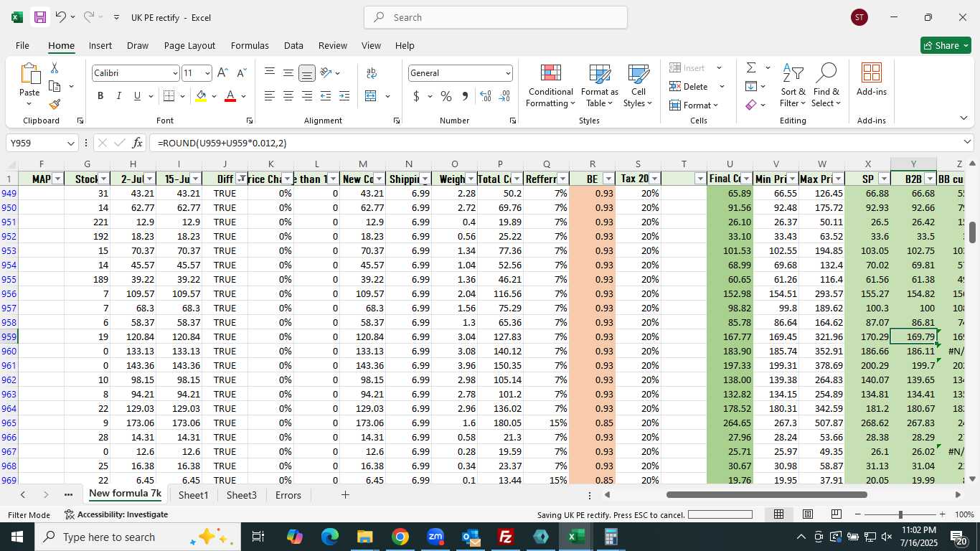Expand the Name Box dropdown arrow
The height and width of the screenshot is (551, 980).
click(70, 143)
